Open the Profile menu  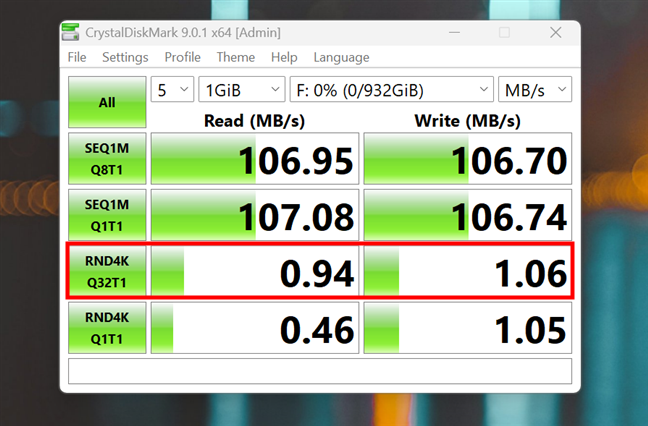pos(182,57)
